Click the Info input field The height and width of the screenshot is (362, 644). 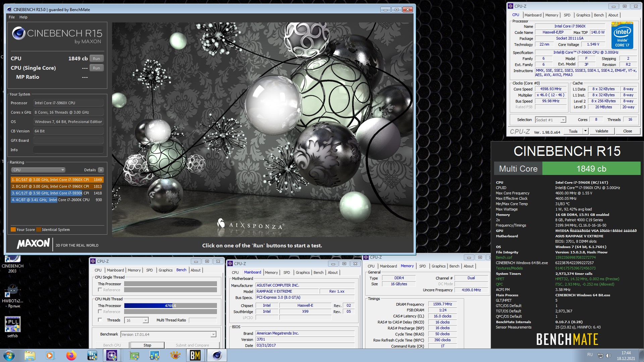[68, 150]
